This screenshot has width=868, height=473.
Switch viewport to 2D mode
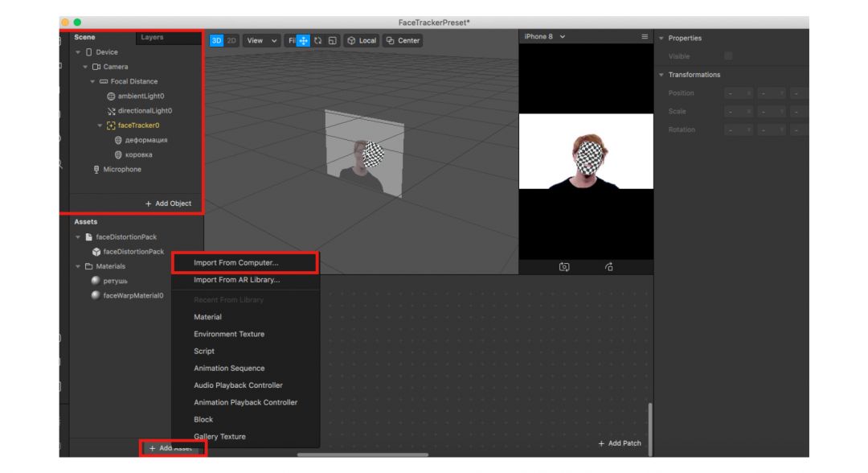pyautogui.click(x=232, y=40)
